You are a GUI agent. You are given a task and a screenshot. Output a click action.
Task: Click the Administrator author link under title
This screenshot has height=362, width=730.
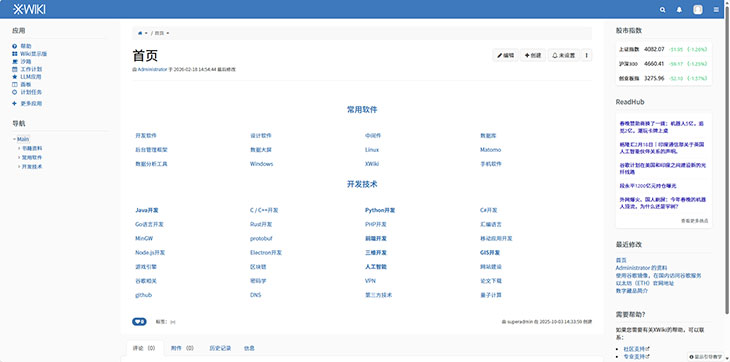(152, 69)
